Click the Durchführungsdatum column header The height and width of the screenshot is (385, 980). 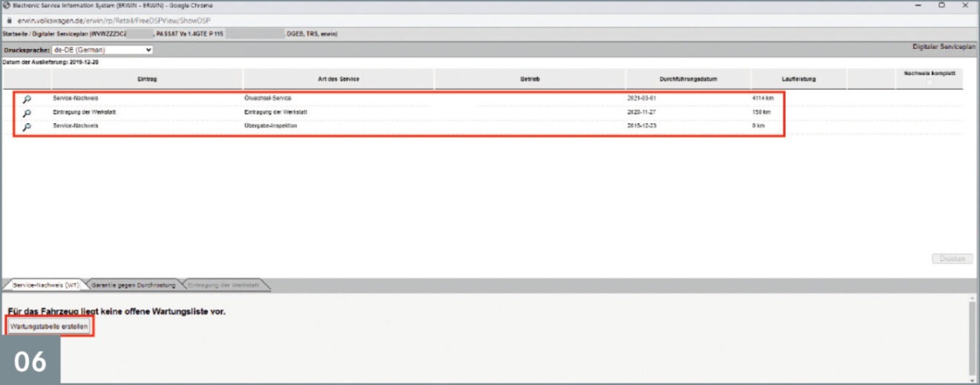(687, 79)
